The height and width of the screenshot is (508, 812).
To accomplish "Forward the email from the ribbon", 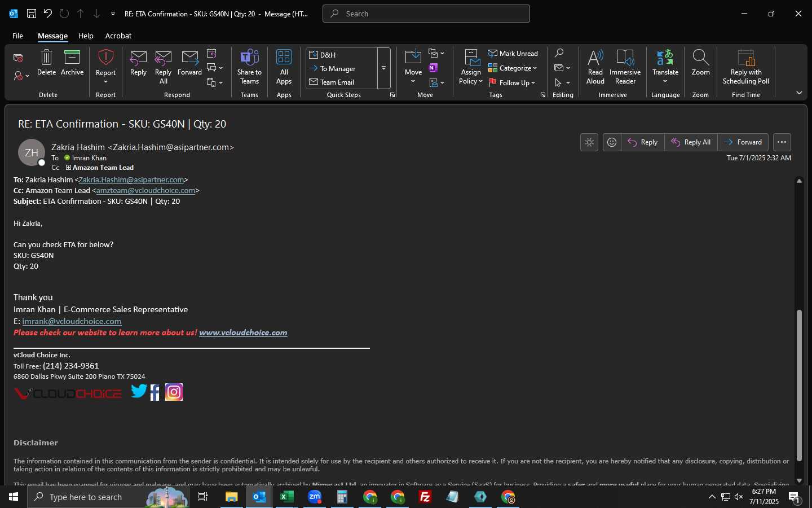I will click(x=189, y=63).
